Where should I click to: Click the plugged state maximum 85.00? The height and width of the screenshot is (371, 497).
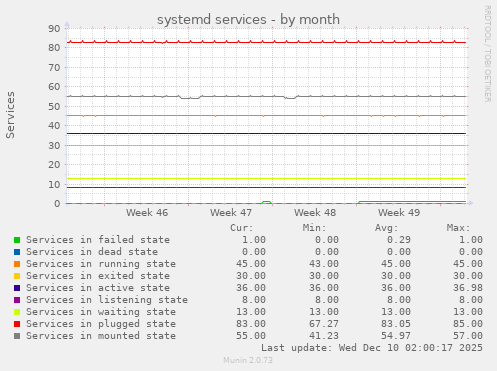(468, 324)
